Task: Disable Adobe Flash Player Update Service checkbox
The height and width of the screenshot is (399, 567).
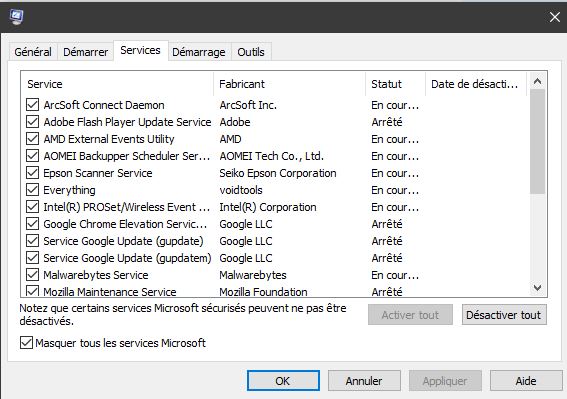Action: 33,122
